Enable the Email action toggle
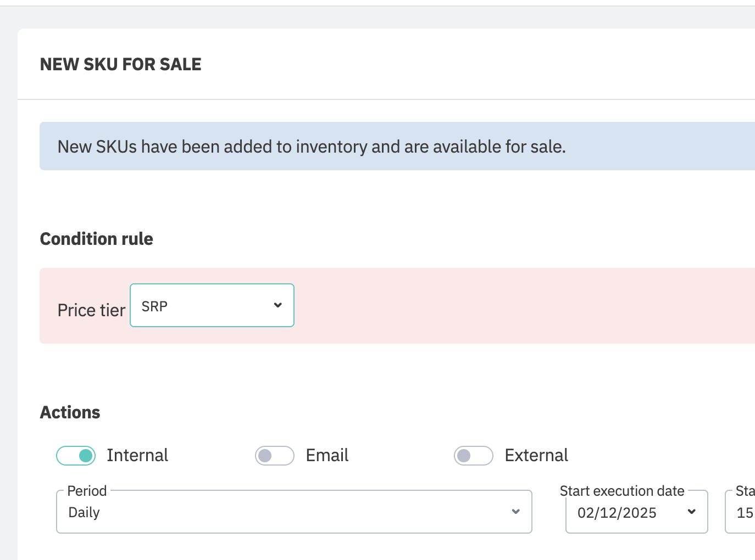Screen dimensions: 755x560 275,456
